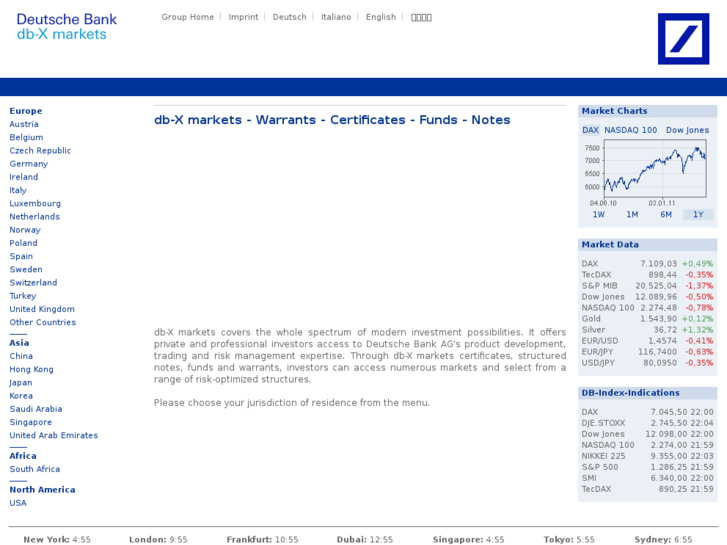
Task: Pick Norway as jurisdiction
Action: pos(25,230)
